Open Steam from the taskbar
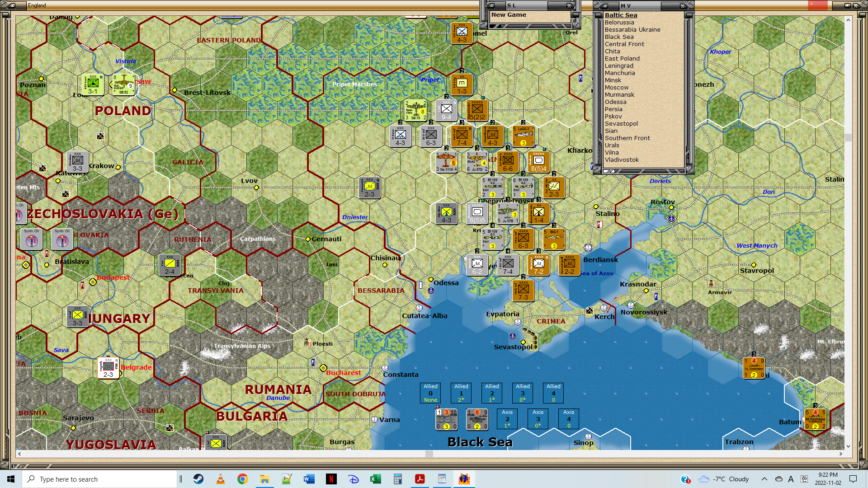 198,479
